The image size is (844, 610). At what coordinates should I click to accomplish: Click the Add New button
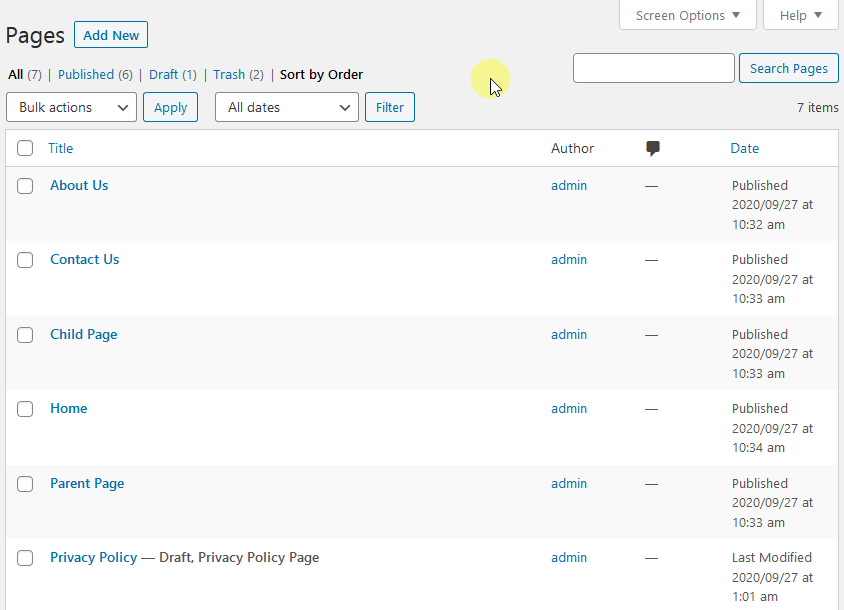click(x=110, y=34)
